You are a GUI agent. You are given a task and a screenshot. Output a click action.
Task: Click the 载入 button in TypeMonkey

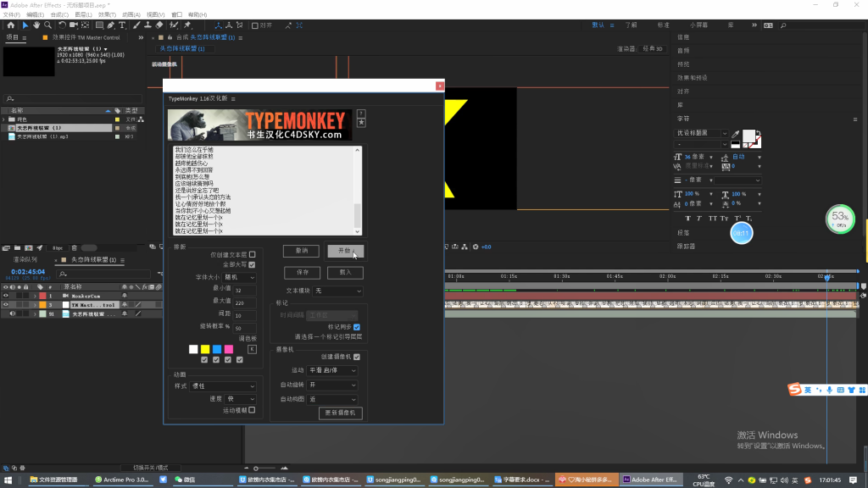[x=345, y=272]
